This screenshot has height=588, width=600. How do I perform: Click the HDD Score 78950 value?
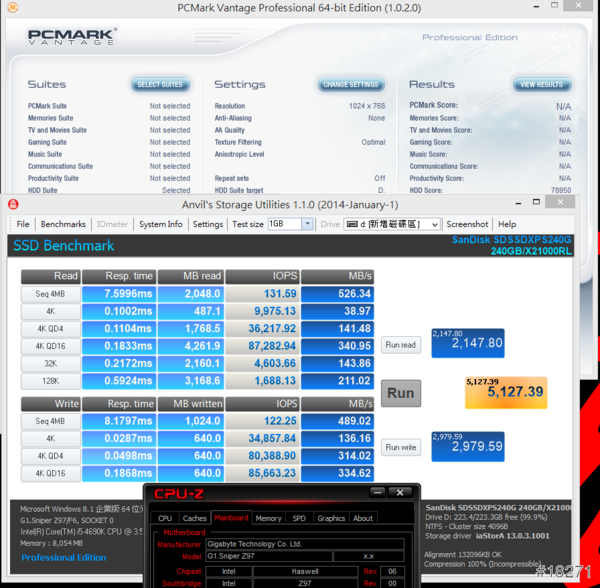(x=561, y=190)
